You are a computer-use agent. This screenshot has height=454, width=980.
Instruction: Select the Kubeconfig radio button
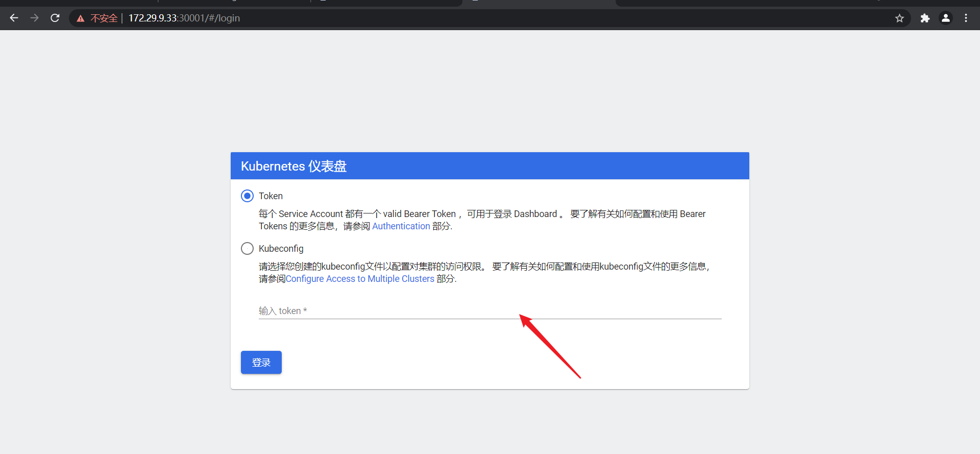[247, 248]
